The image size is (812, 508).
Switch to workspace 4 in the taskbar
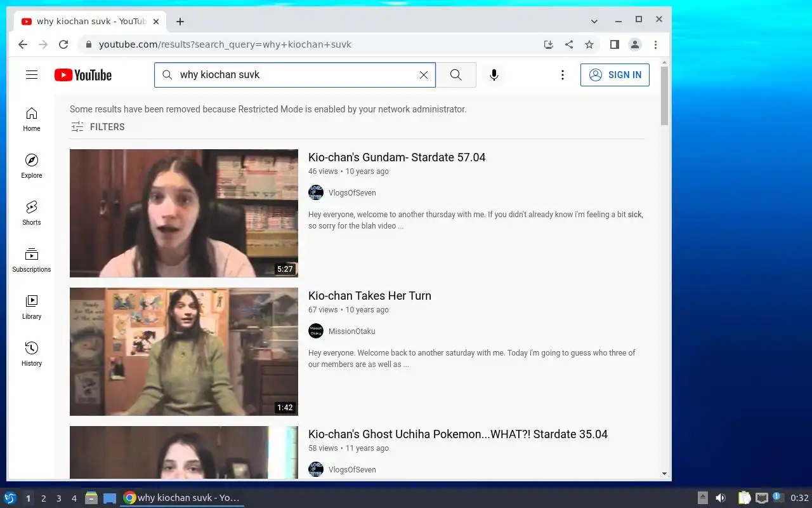coord(74,498)
